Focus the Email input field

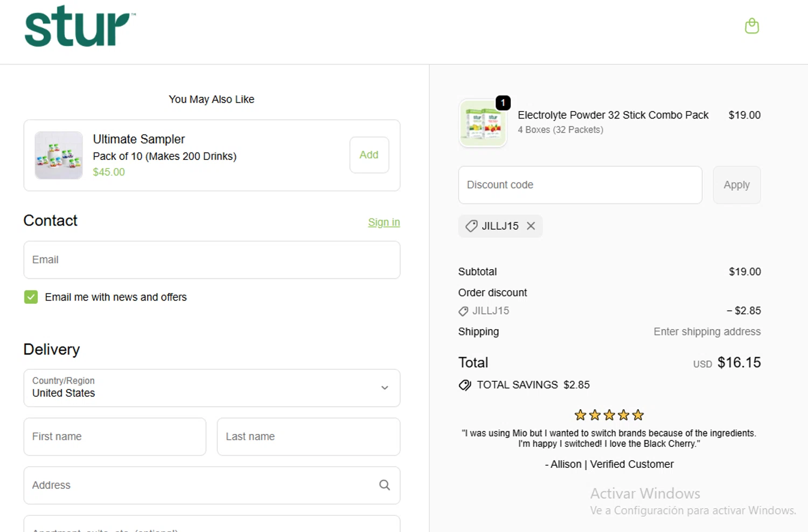tap(212, 260)
